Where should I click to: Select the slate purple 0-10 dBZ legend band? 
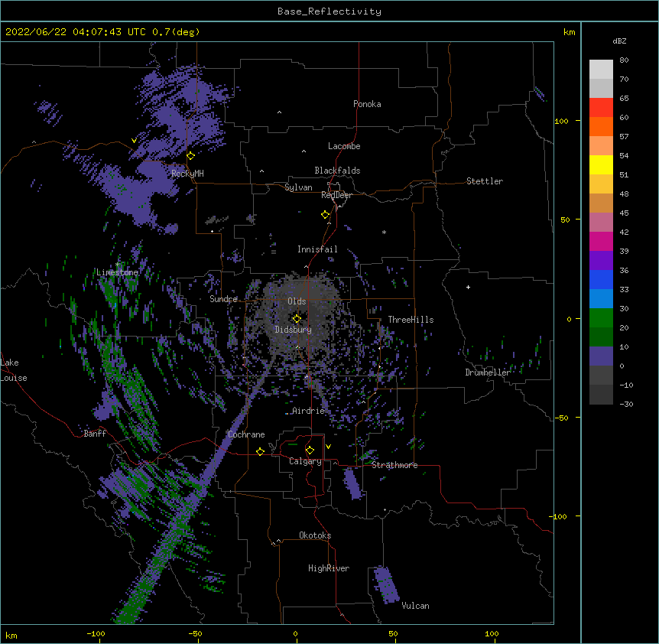point(601,356)
